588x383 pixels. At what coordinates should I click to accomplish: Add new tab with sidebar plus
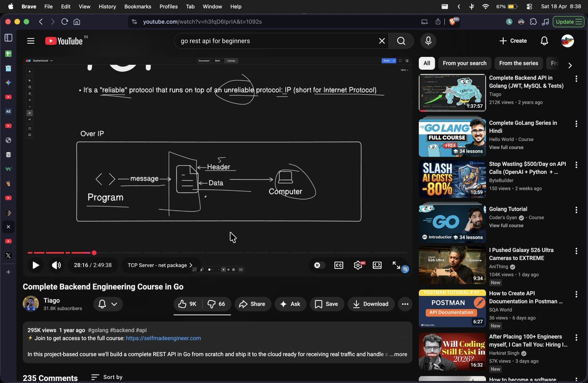(x=8, y=272)
